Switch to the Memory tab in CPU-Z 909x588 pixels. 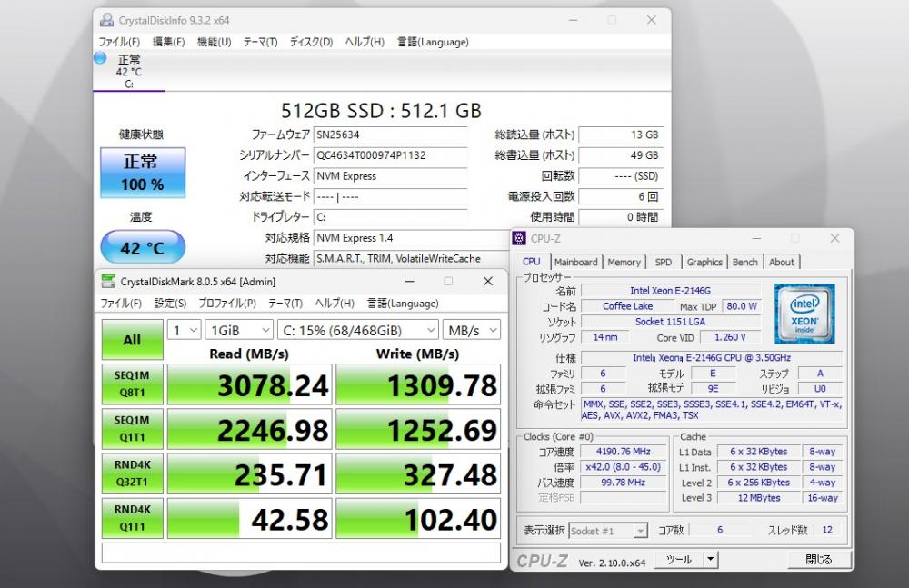pyautogui.click(x=624, y=262)
